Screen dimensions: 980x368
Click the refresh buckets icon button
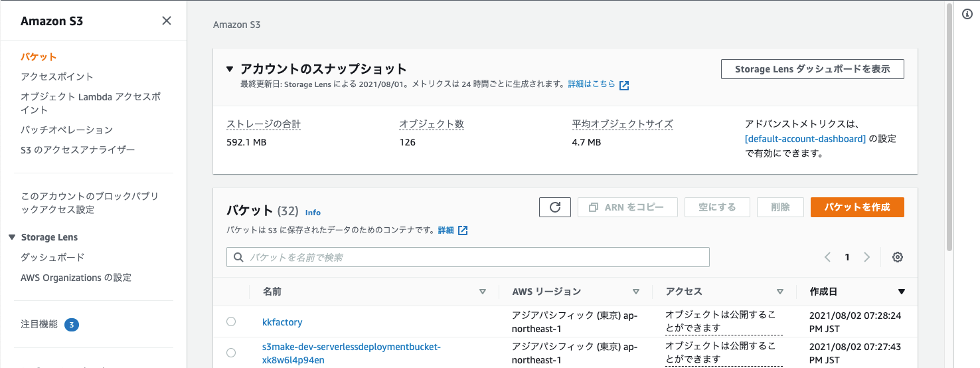point(555,207)
